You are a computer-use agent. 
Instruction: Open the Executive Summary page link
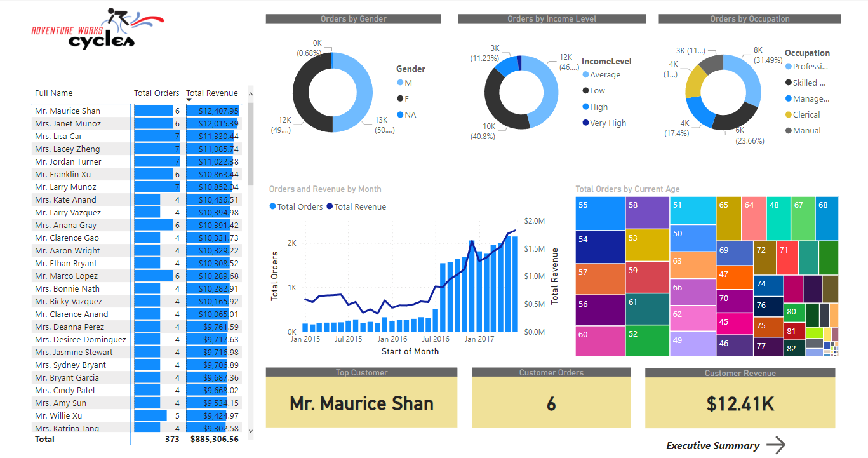pos(712,446)
